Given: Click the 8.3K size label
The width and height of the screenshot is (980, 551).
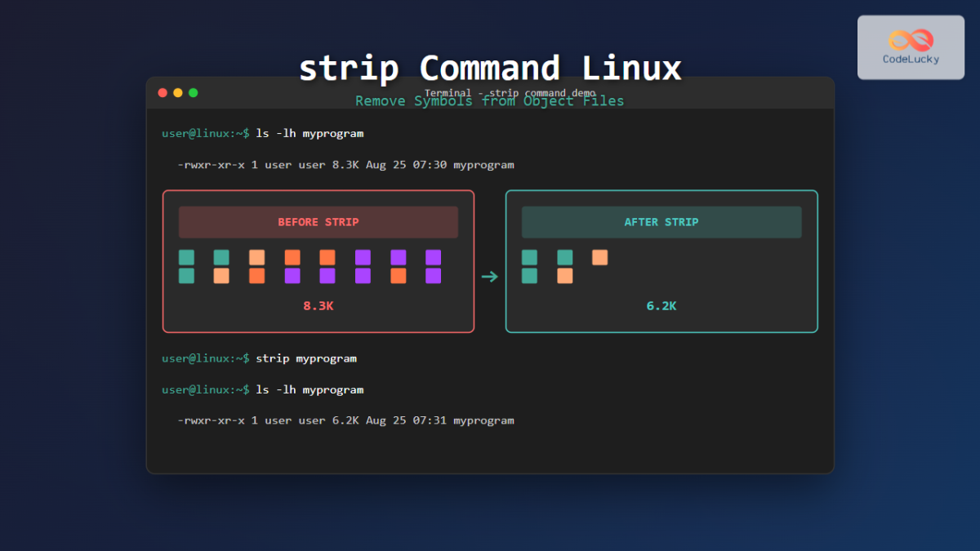Looking at the screenshot, I should pyautogui.click(x=318, y=305).
